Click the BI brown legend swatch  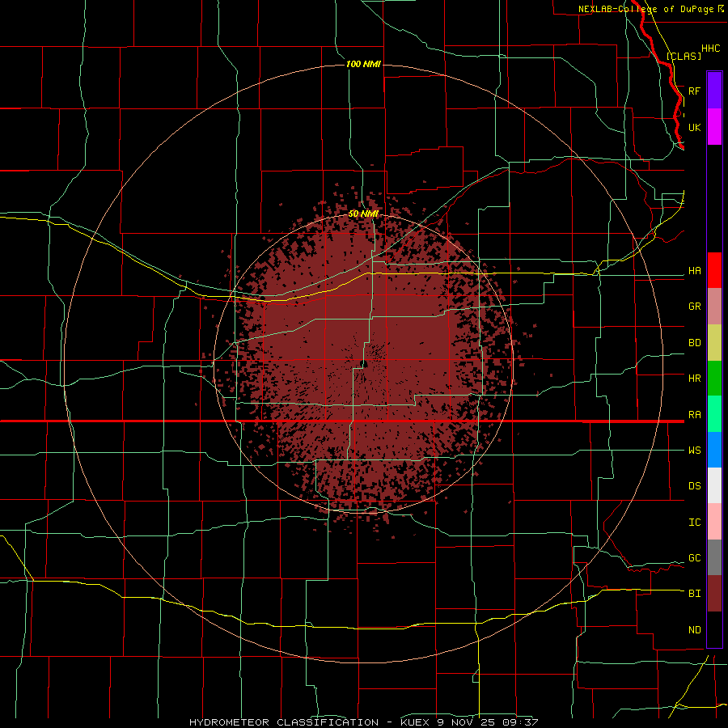pos(714,594)
